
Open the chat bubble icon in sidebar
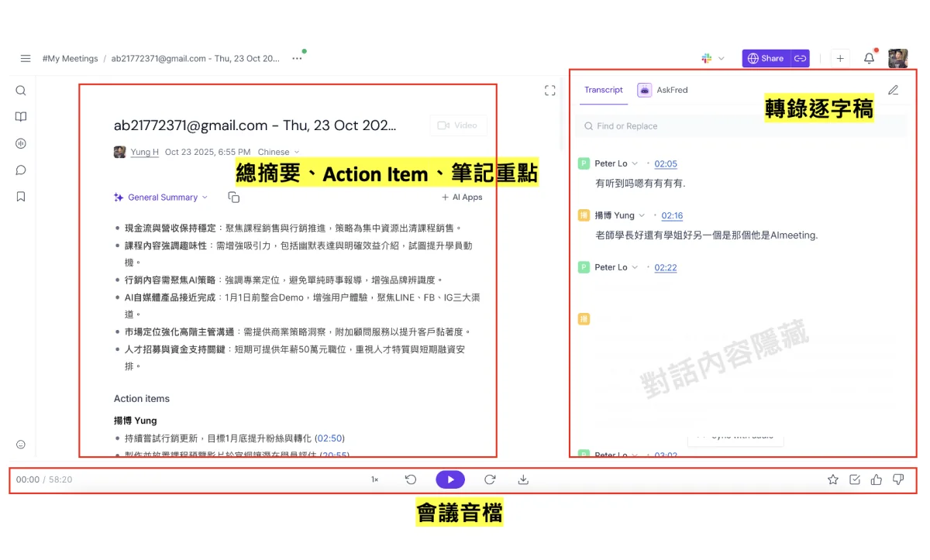[21, 170]
